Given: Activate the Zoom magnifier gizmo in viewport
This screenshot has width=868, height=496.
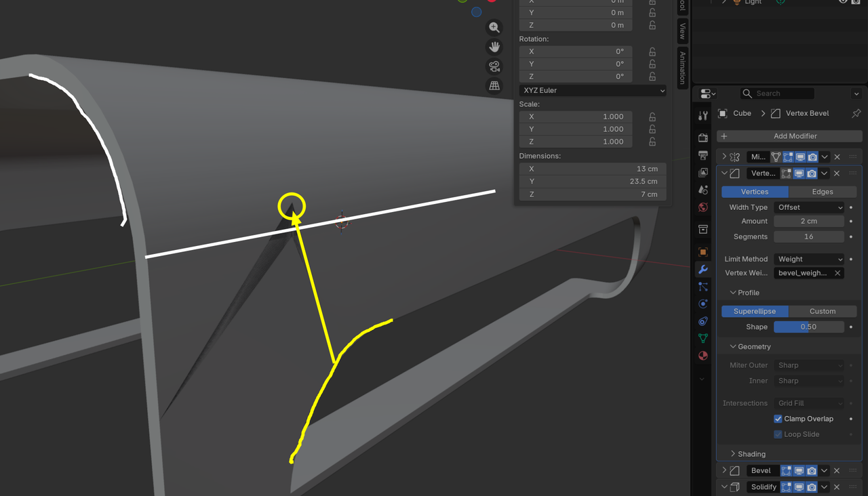Looking at the screenshot, I should point(494,27).
